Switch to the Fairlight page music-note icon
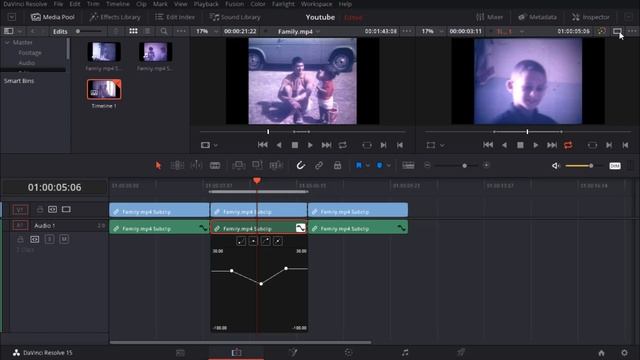This screenshot has width=640, height=360. point(404,353)
